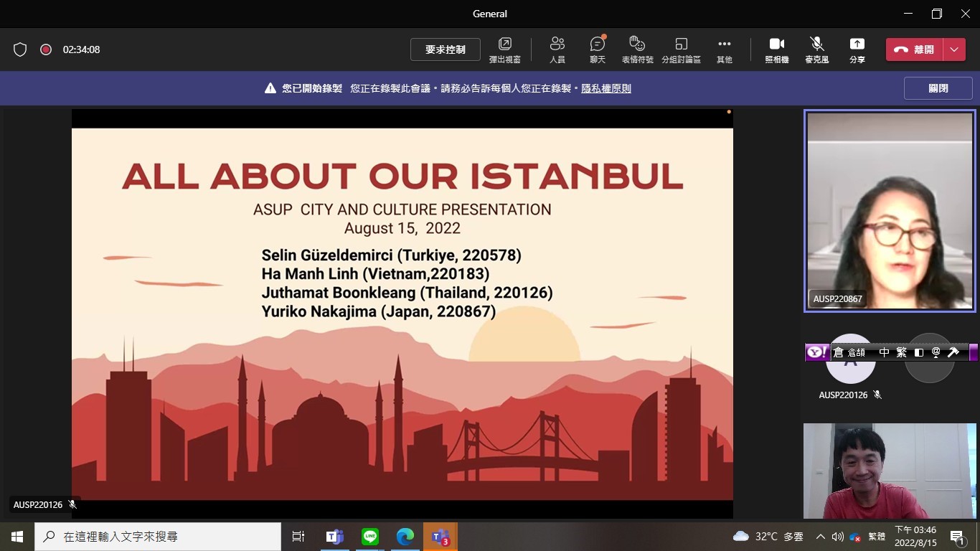This screenshot has height=551, width=980.
Task: Open the 表情符號 reactions menu
Action: click(x=637, y=50)
